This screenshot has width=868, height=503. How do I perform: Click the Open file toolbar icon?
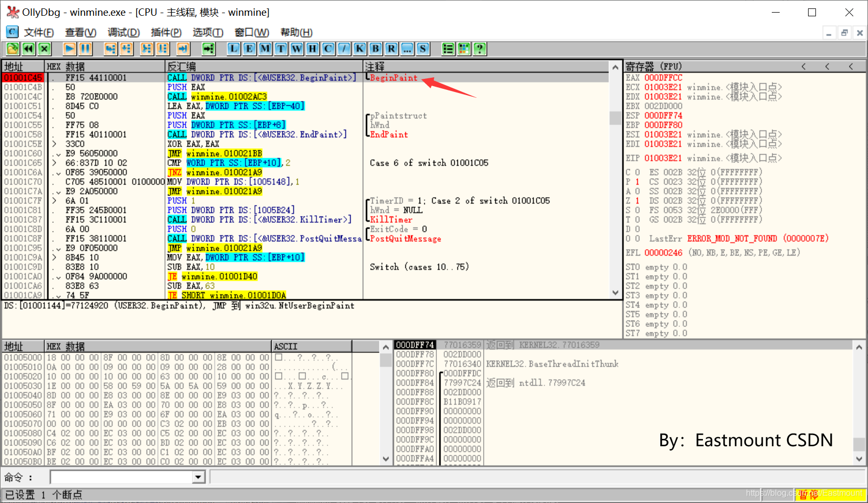pyautogui.click(x=13, y=49)
